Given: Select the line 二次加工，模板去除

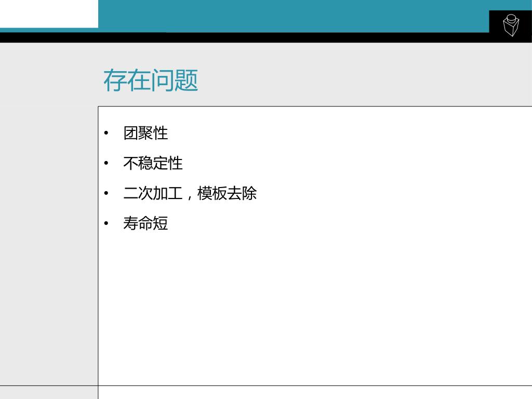Looking at the screenshot, I should tap(190, 193).
